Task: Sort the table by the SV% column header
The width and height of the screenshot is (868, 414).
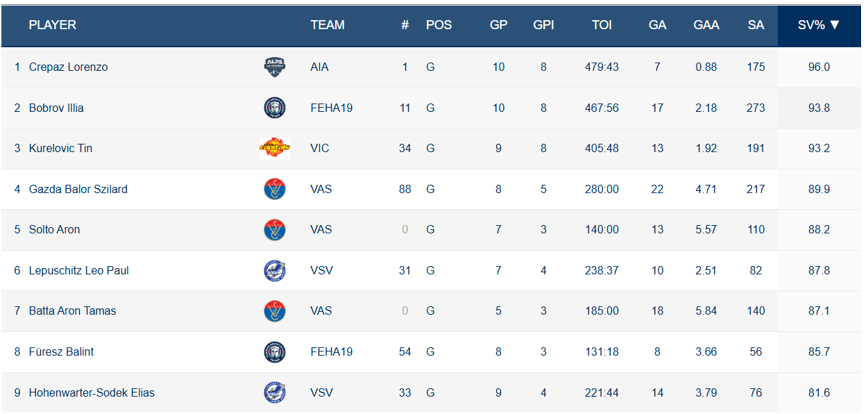Action: tap(819, 25)
